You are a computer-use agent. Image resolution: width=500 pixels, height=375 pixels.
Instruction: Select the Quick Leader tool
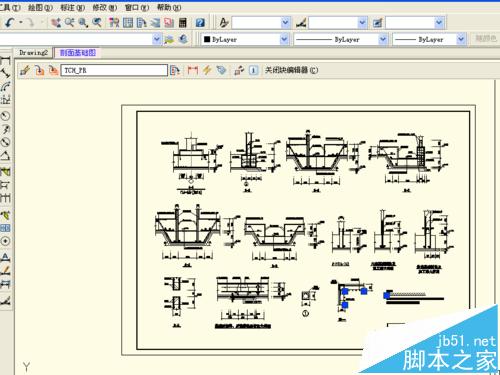[5, 215]
